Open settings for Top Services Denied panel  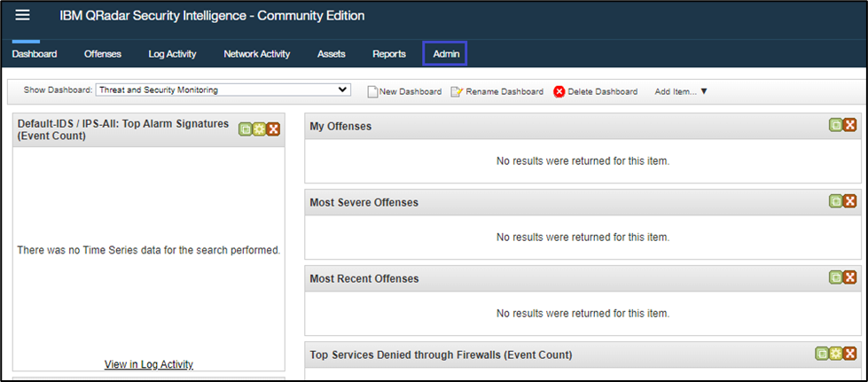point(835,354)
